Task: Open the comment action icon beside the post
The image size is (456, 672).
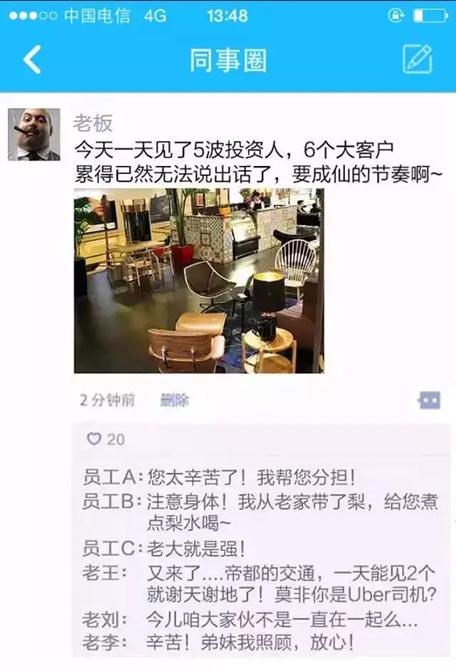Action: [x=429, y=400]
